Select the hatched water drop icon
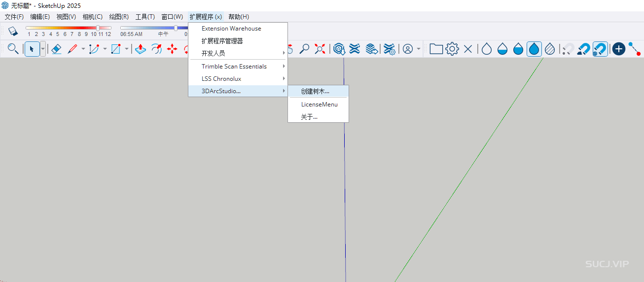This screenshot has height=282, width=644. (550, 49)
